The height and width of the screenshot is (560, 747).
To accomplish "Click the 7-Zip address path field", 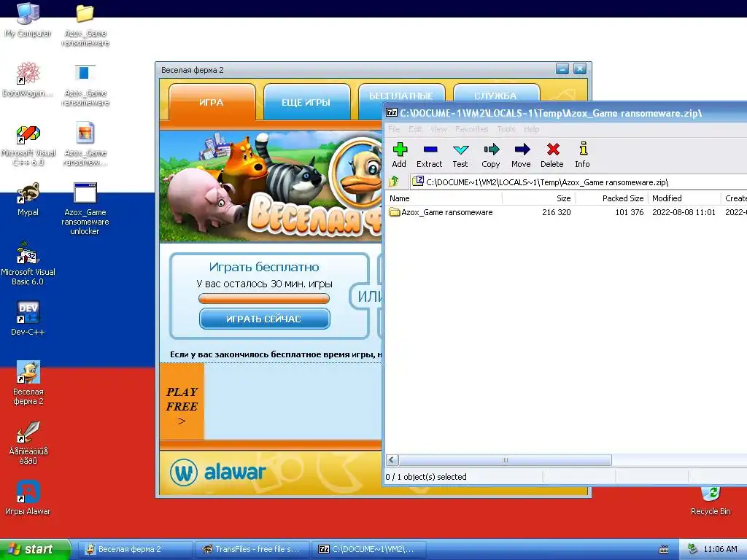I will coord(578,182).
